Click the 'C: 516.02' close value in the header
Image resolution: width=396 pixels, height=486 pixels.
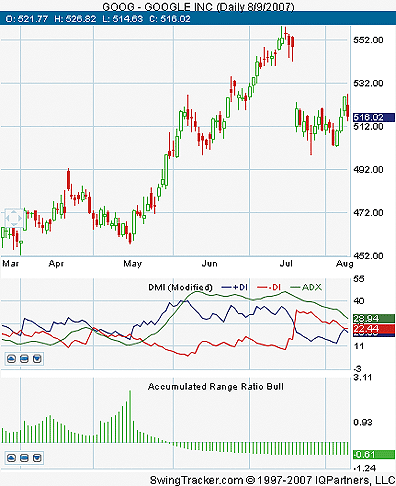click(x=170, y=19)
